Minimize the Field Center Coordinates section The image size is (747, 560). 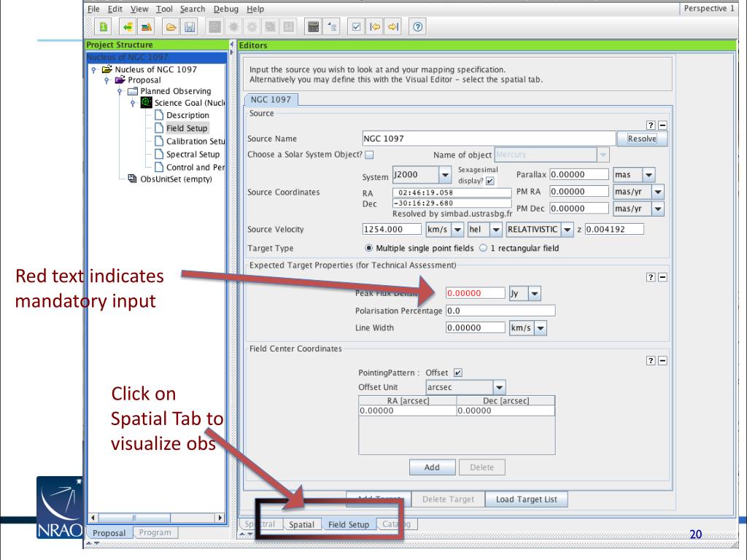tap(662, 360)
